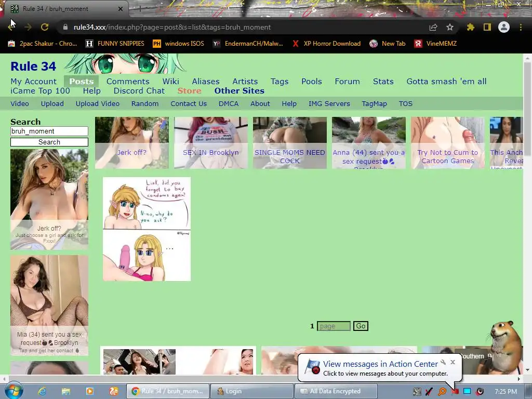Image resolution: width=532 pixels, height=399 pixels.
Task: Click the Search button under the tag field
Action: (49, 142)
